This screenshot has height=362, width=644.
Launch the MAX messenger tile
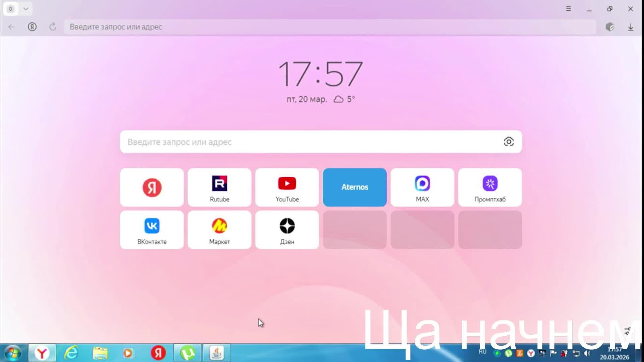coord(422,187)
